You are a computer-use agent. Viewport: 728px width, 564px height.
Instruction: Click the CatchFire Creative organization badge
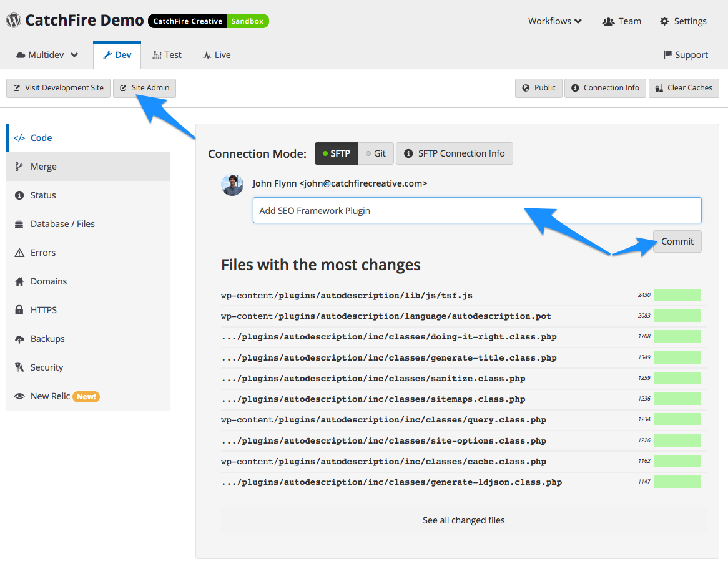pos(187,21)
